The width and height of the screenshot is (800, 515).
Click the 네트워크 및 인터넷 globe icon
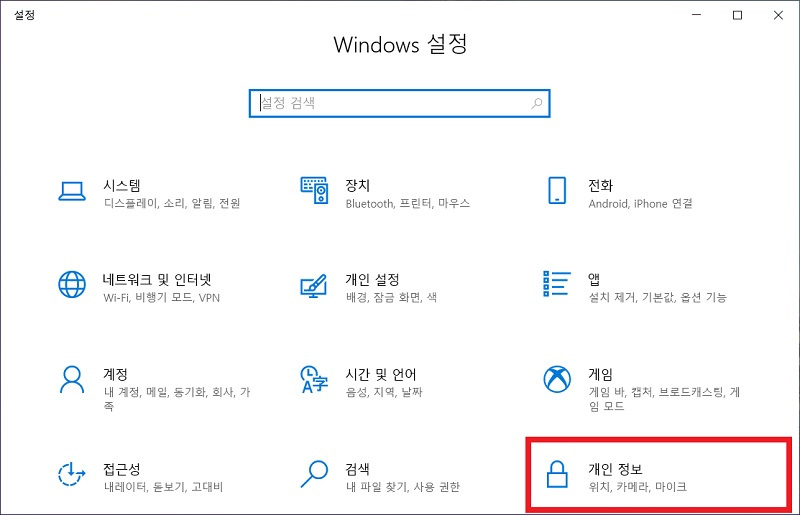(x=72, y=284)
